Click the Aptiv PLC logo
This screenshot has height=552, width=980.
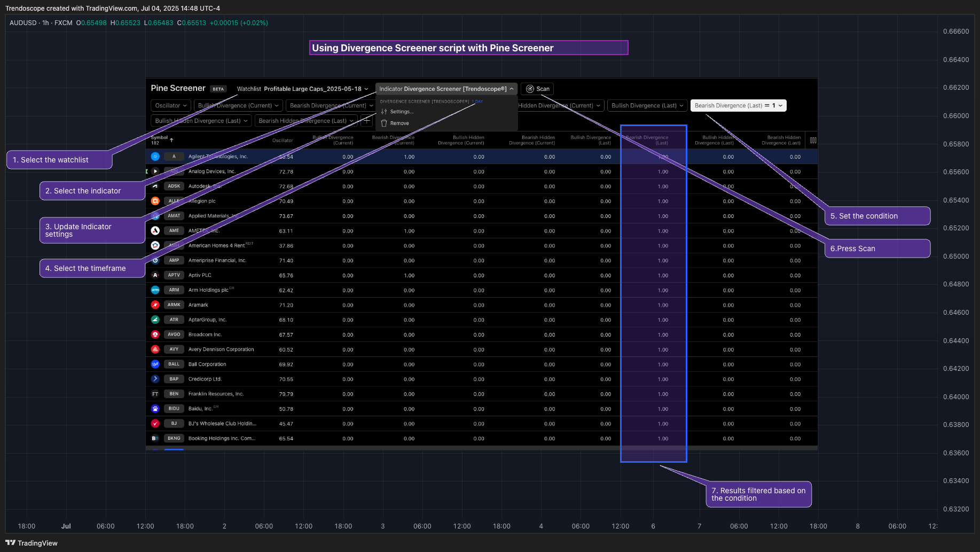pos(155,275)
